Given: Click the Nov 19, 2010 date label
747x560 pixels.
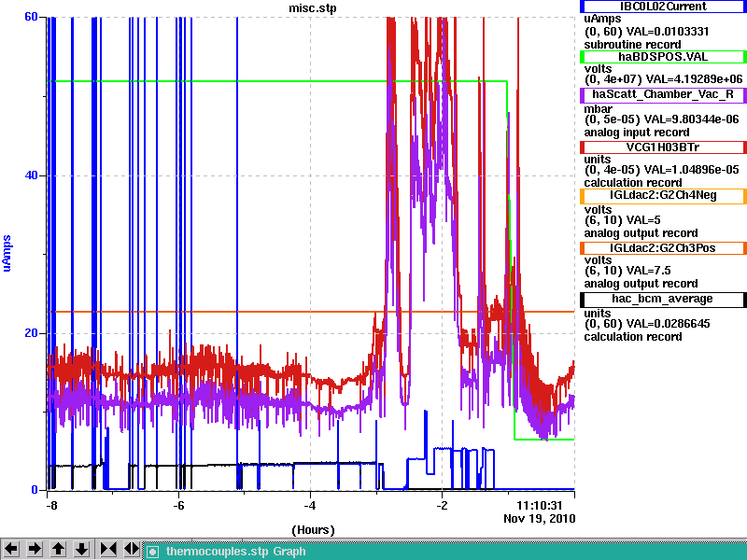Looking at the screenshot, I should (540, 519).
